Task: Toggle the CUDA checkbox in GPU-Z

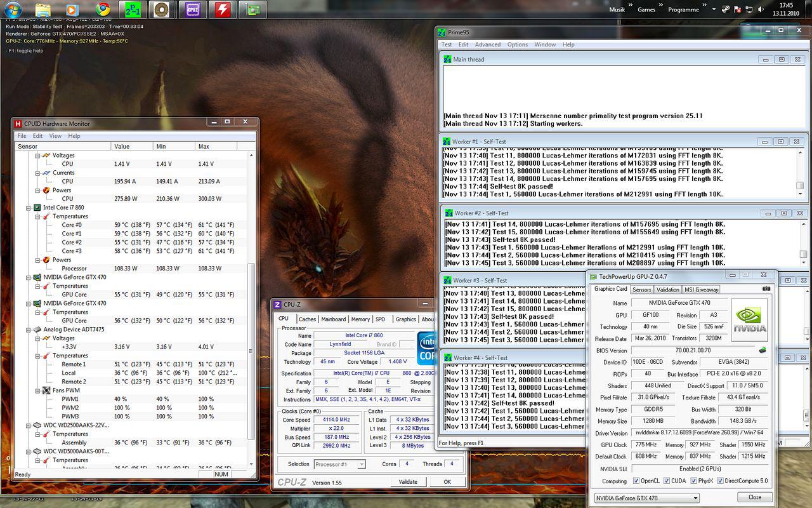Action: pos(667,481)
